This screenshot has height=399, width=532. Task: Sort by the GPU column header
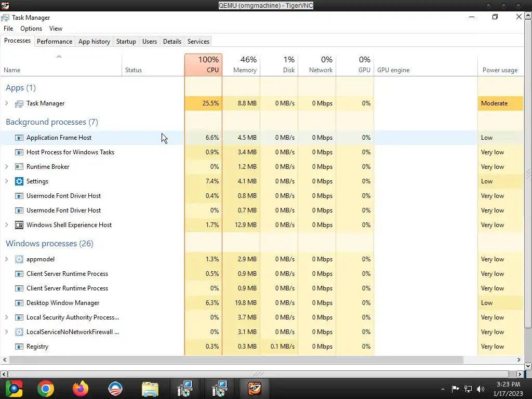coord(355,65)
